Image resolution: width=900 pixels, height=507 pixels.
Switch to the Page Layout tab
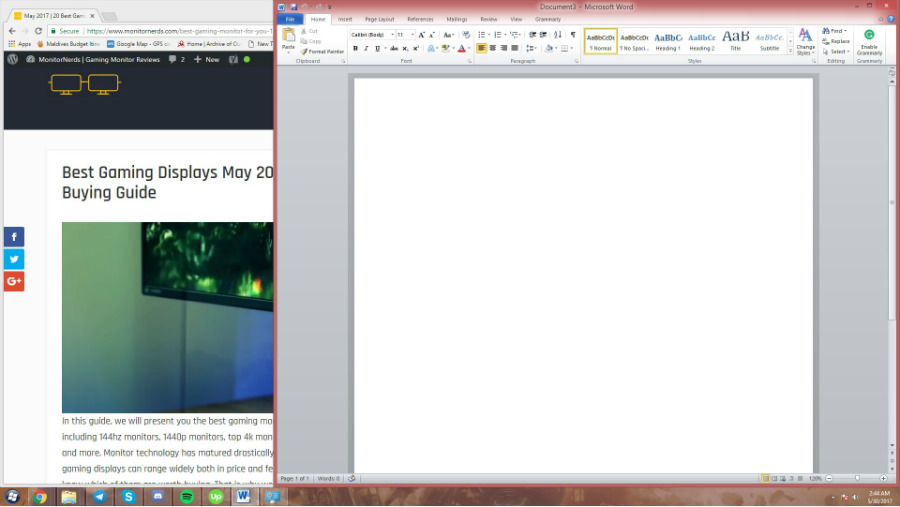tap(378, 19)
